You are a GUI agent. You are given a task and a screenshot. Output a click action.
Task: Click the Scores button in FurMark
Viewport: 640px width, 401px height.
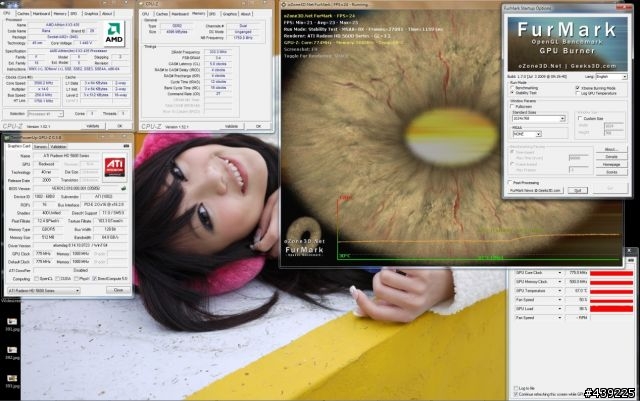click(x=611, y=172)
